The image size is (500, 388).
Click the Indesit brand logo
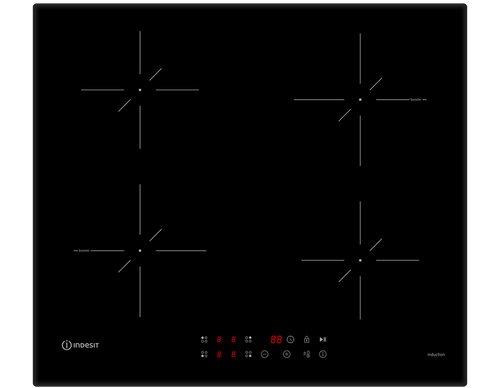[x=80, y=345]
